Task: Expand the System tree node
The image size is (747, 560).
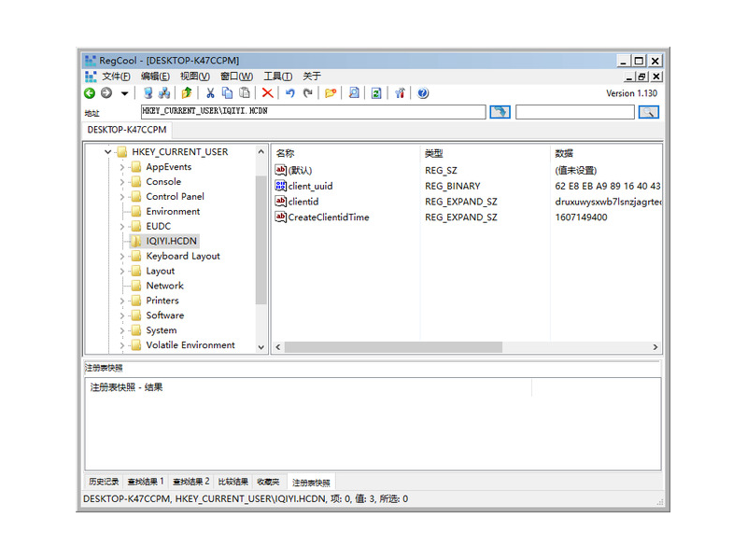Action: click(122, 330)
